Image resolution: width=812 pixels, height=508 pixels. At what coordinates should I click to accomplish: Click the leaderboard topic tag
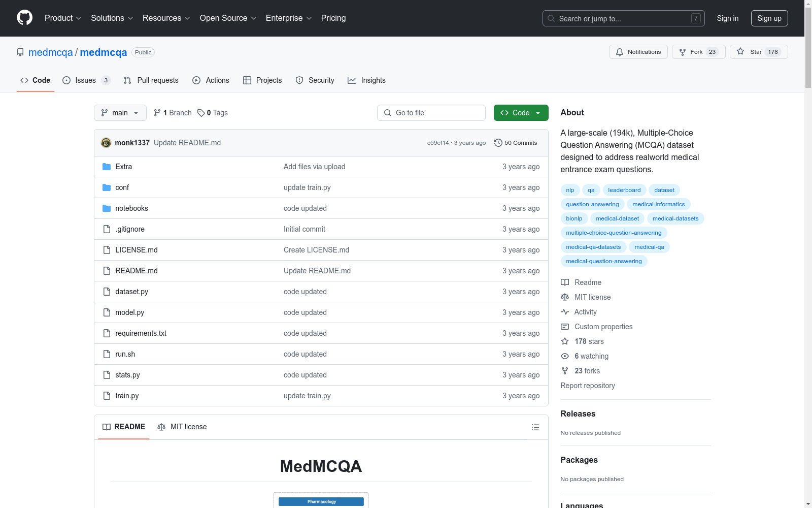(624, 190)
